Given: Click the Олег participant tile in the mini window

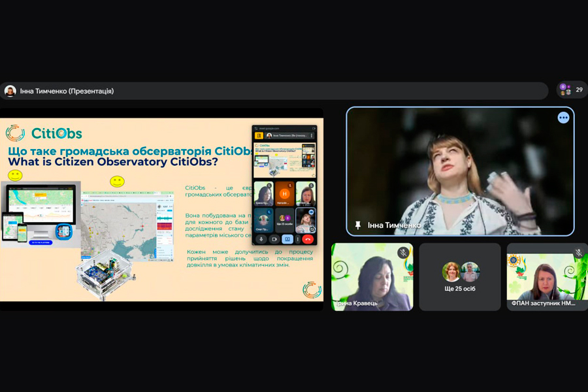Looking at the screenshot, I should click(x=264, y=220).
